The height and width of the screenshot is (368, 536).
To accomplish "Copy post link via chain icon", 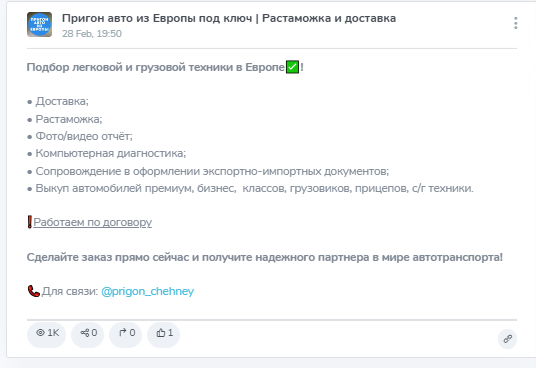I will click(x=507, y=339).
